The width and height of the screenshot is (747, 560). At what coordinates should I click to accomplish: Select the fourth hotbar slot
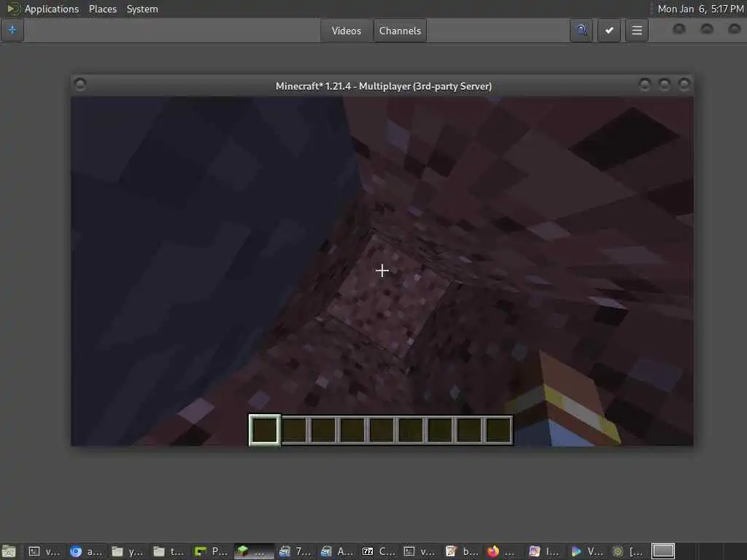(352, 430)
